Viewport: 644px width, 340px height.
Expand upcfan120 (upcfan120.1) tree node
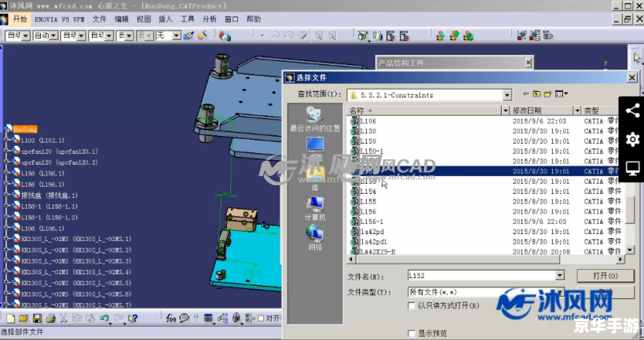(7, 152)
